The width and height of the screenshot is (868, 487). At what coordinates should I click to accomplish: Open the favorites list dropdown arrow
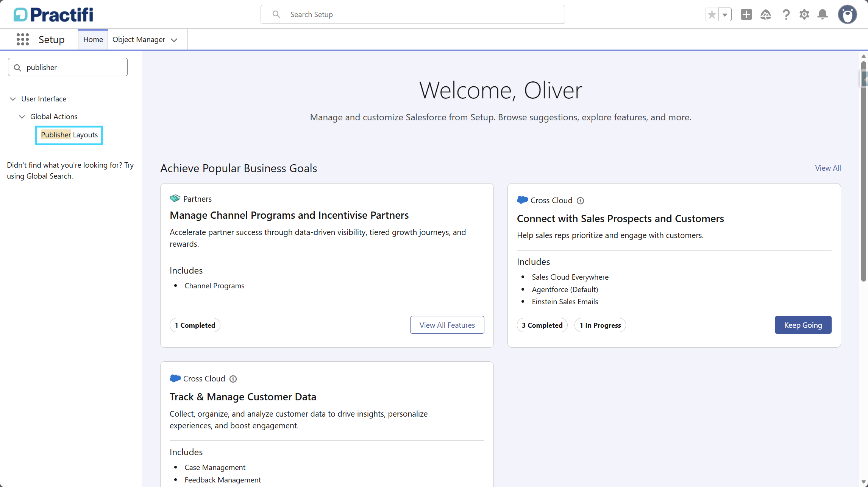(725, 15)
